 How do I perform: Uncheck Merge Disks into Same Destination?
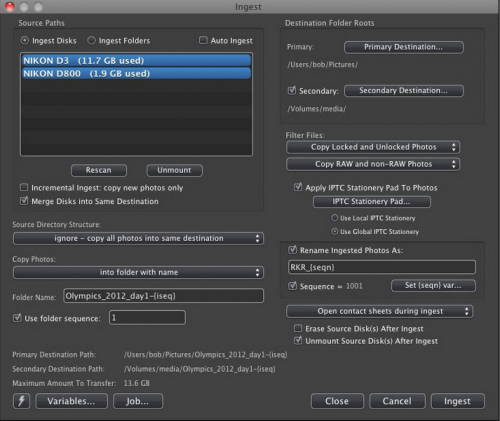(24, 201)
